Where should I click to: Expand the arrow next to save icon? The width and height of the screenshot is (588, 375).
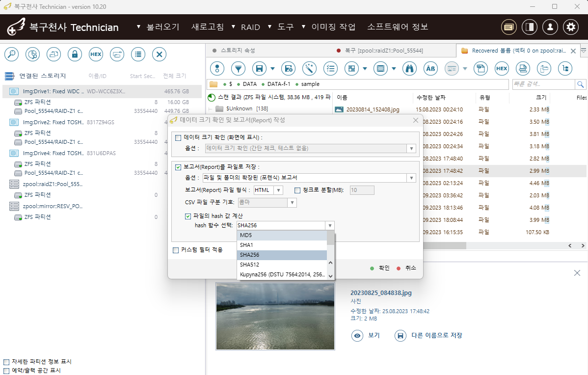(272, 69)
